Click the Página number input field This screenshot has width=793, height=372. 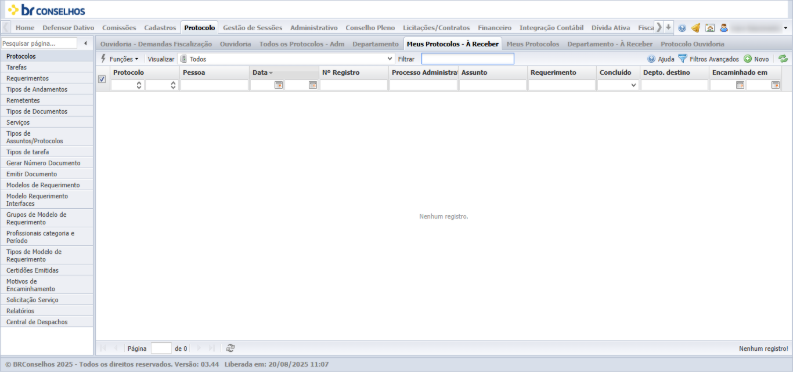pos(161,348)
